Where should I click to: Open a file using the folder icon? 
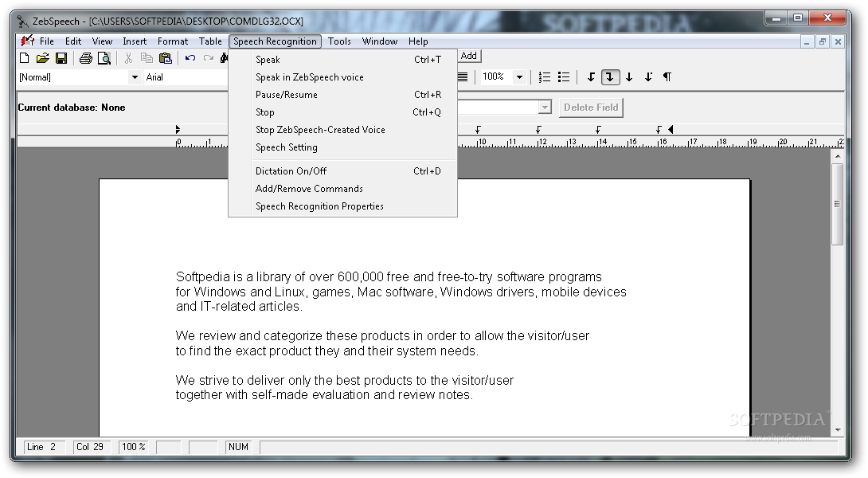[43, 58]
